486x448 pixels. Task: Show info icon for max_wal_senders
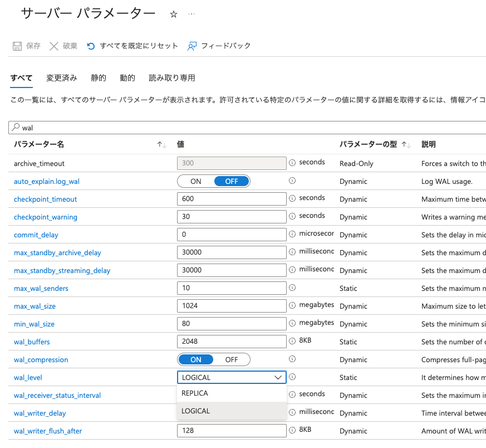pos(292,288)
